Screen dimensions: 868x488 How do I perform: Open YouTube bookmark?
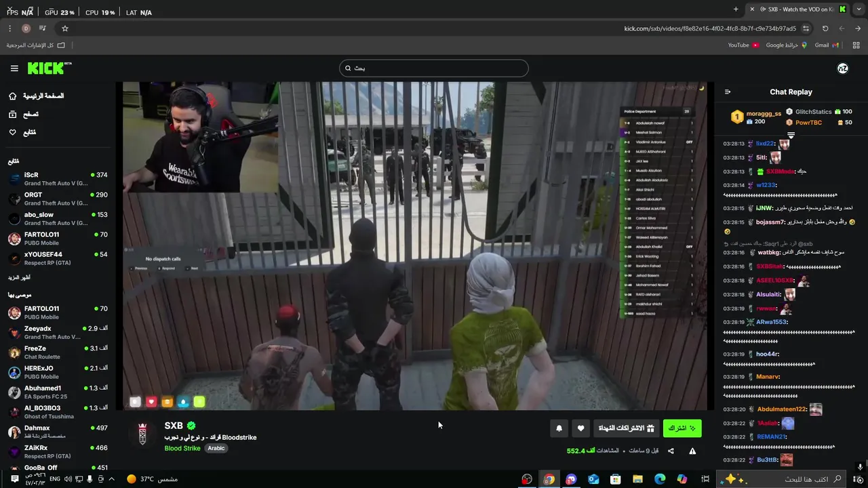[743, 45]
